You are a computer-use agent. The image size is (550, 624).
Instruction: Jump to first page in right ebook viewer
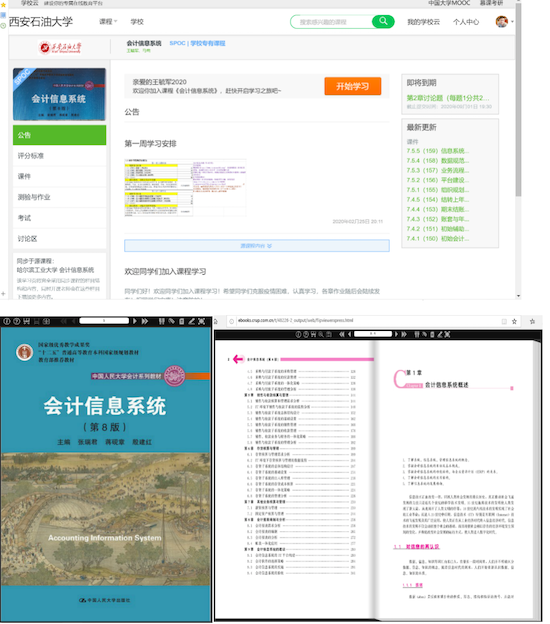click(x=341, y=334)
